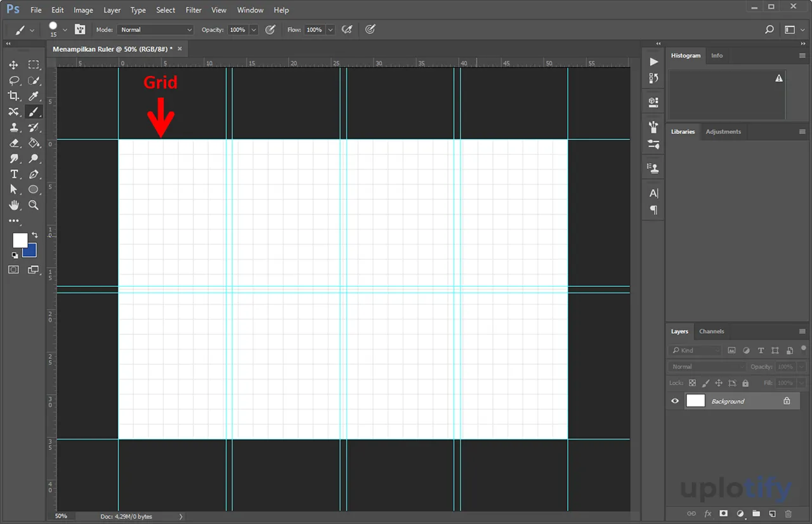Select the Quick Selection tool
The width and height of the screenshot is (812, 524).
[34, 81]
